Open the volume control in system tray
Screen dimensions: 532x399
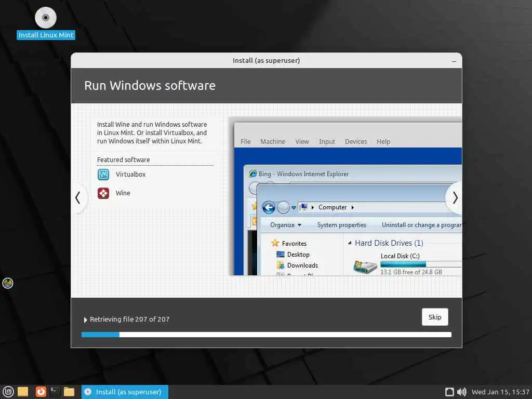pyautogui.click(x=461, y=392)
